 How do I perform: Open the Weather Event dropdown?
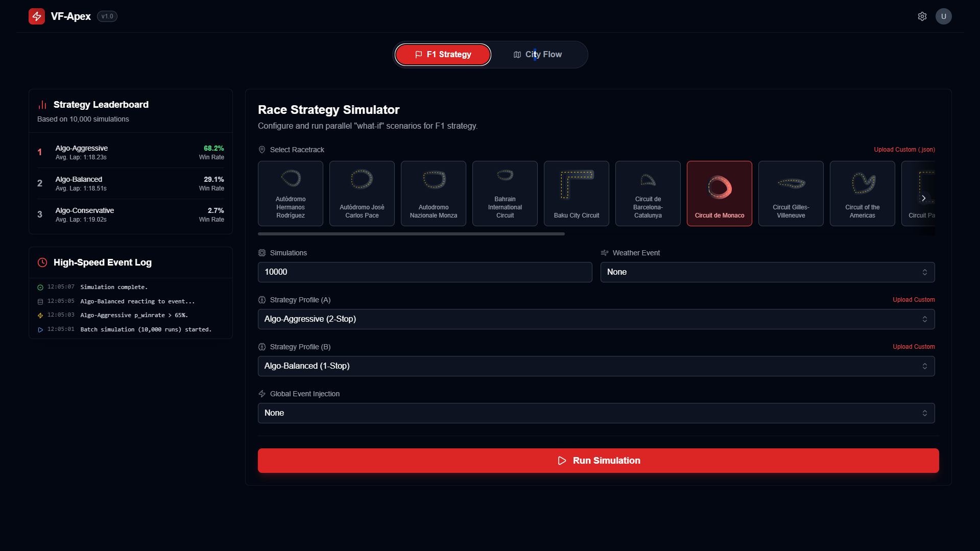click(x=768, y=272)
